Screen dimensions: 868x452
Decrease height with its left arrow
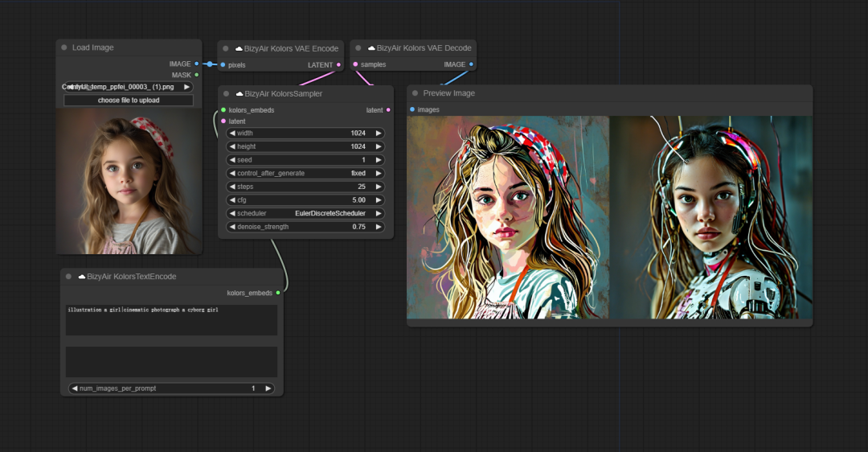point(232,146)
